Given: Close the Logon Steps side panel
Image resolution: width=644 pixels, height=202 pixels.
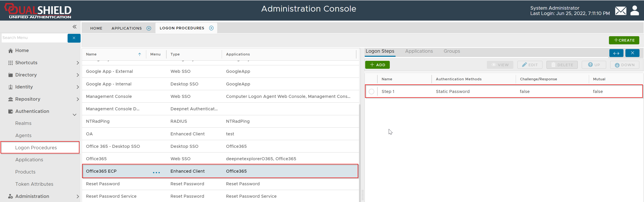Looking at the screenshot, I should [632, 53].
